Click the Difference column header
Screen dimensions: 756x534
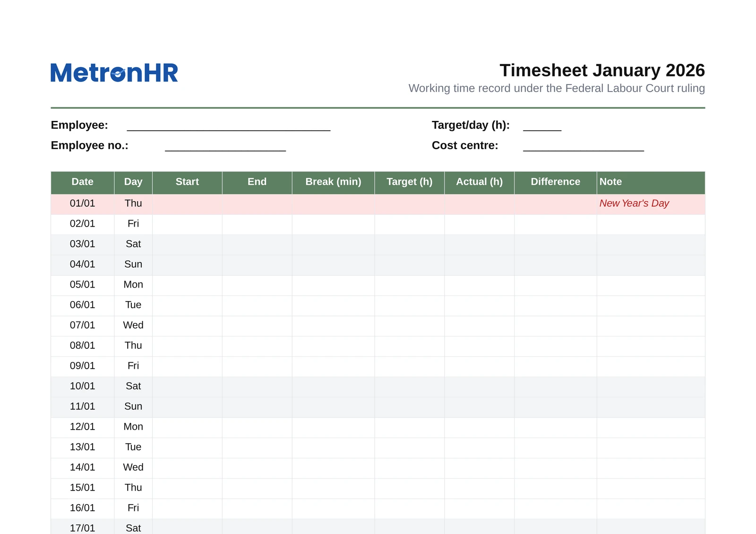556,182
